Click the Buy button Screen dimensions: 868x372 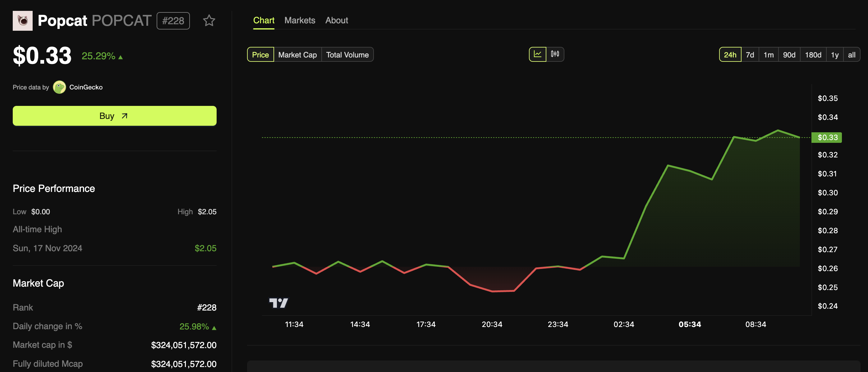tap(114, 116)
